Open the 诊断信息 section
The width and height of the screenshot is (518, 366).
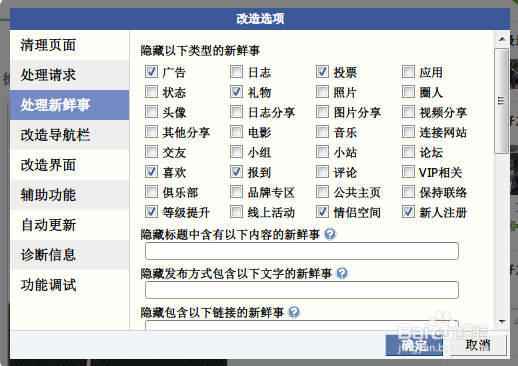click(70, 255)
